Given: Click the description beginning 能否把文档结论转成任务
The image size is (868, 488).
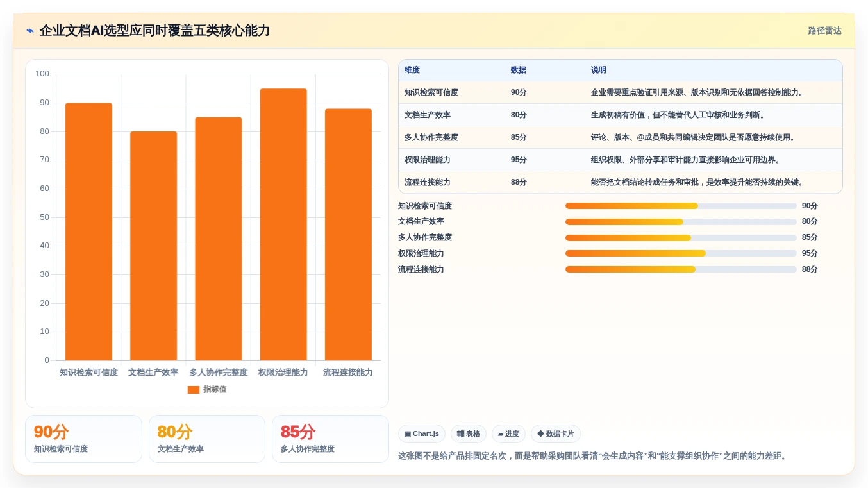Looking at the screenshot, I should coord(698,182).
